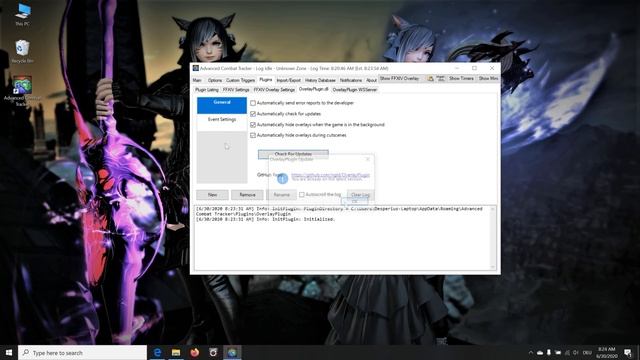Enable automatically send error reports checkbox
Screen dimensions: 640x360
click(x=253, y=103)
